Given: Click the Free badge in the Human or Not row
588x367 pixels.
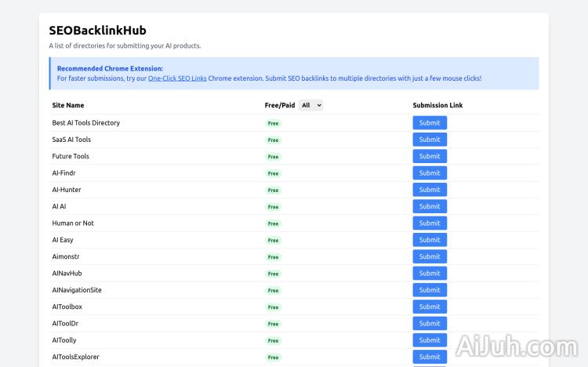Looking at the screenshot, I should click(273, 223).
